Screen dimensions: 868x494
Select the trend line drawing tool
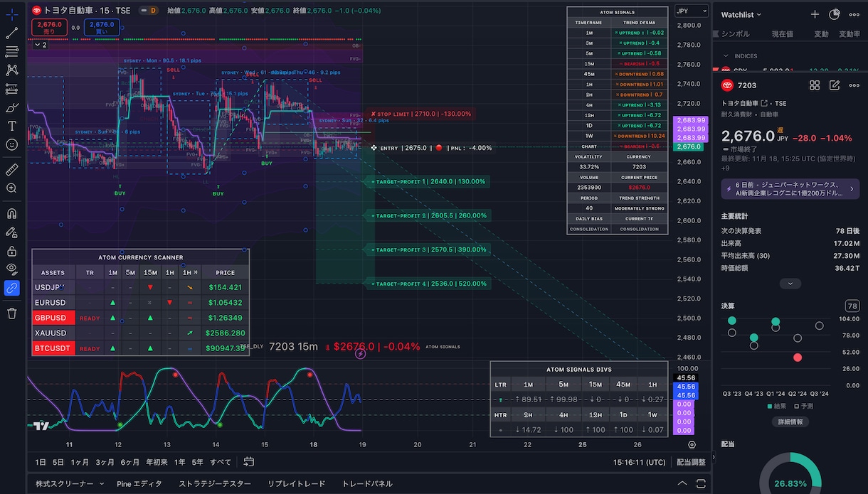[x=11, y=33]
